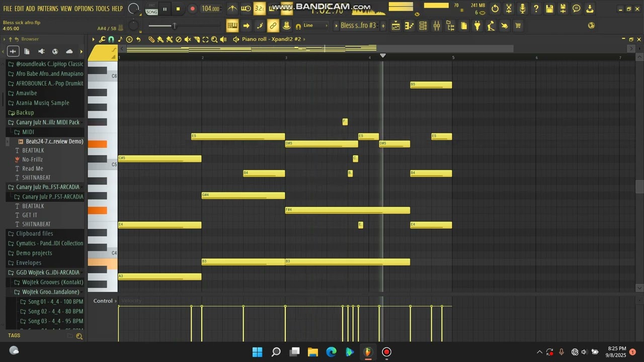Open the content library shopping cart icon
644x362 pixels.
point(518,26)
